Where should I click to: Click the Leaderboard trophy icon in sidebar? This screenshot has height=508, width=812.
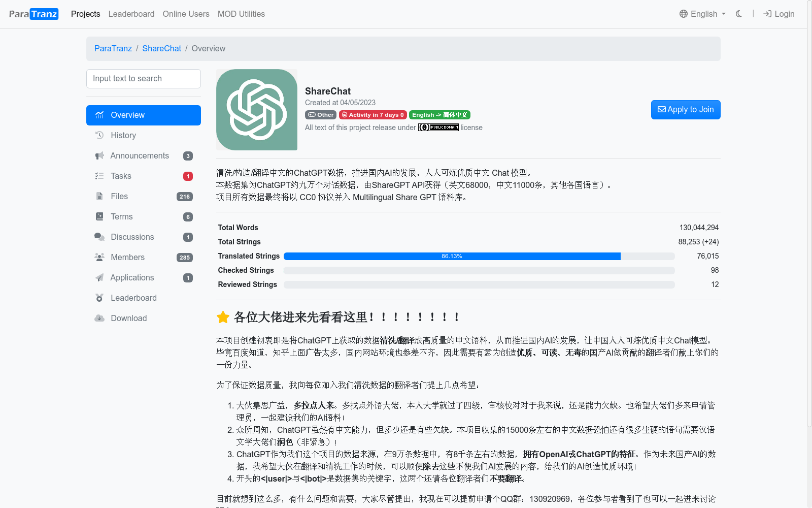click(99, 298)
